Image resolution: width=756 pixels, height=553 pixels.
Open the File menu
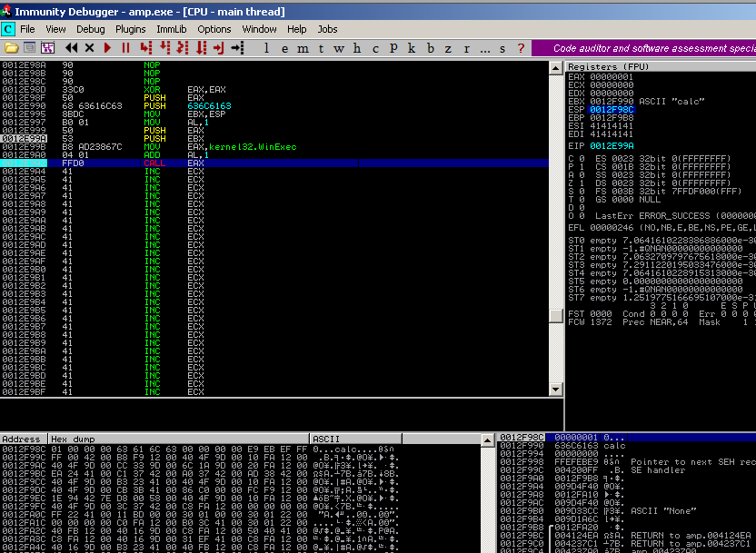[27, 29]
